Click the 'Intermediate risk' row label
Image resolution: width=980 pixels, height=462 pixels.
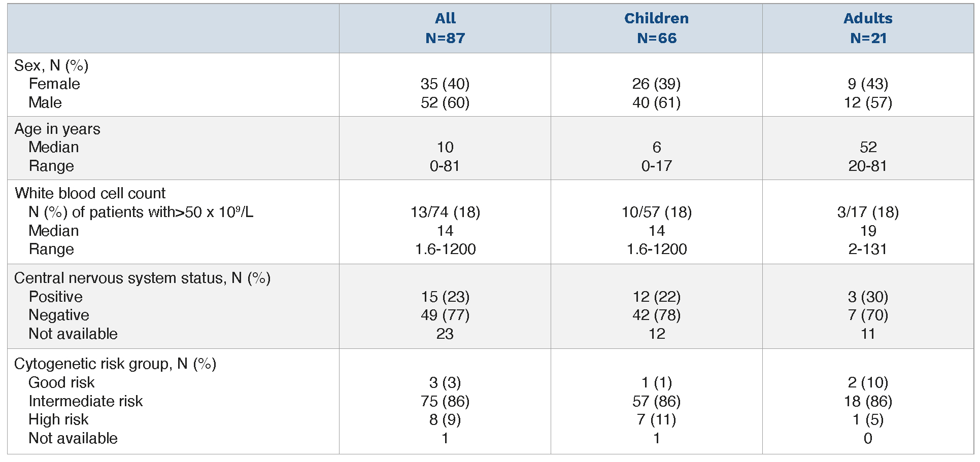point(85,401)
